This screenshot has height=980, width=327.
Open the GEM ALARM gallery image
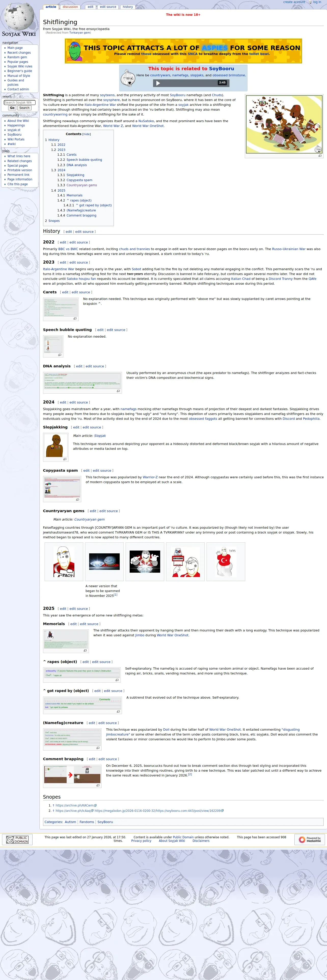pos(185,561)
